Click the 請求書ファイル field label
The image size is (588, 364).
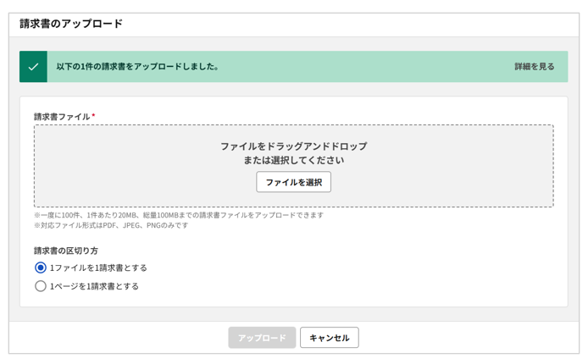pyautogui.click(x=62, y=117)
